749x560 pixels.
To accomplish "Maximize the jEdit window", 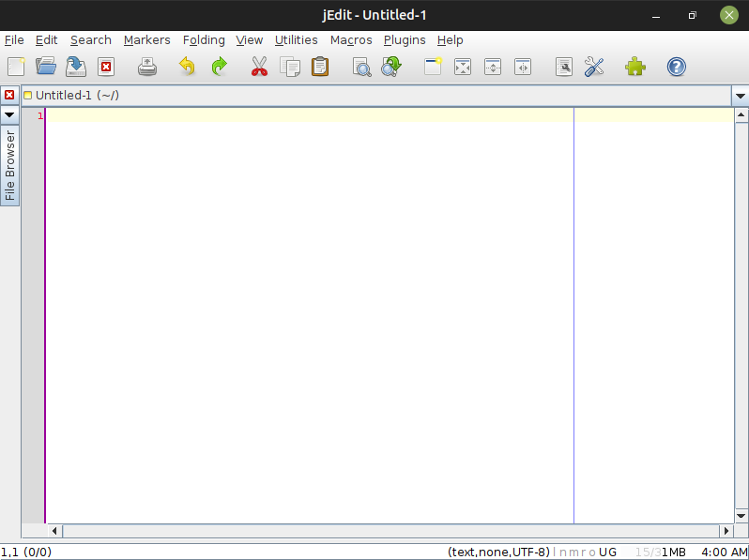I will 692,16.
